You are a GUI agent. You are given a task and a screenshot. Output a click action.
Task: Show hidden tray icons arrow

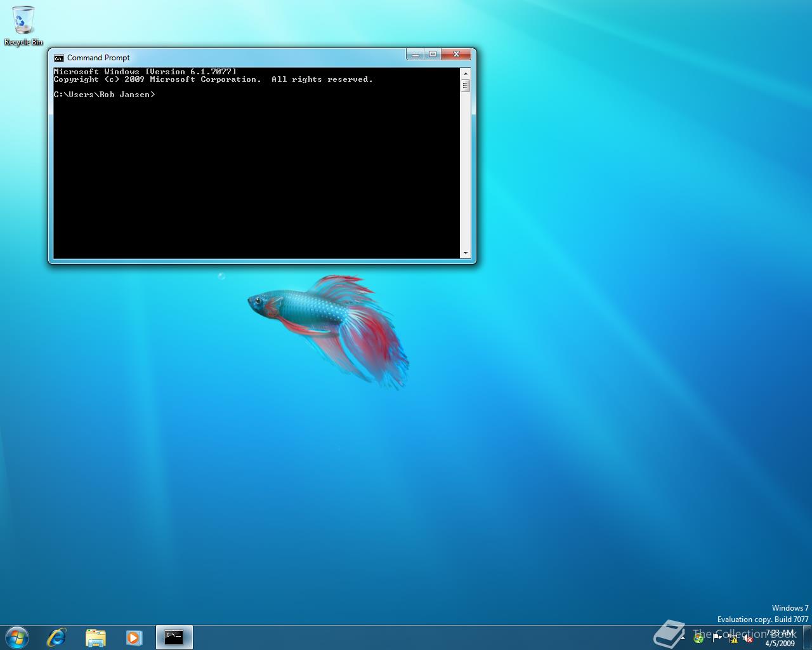coord(683,639)
